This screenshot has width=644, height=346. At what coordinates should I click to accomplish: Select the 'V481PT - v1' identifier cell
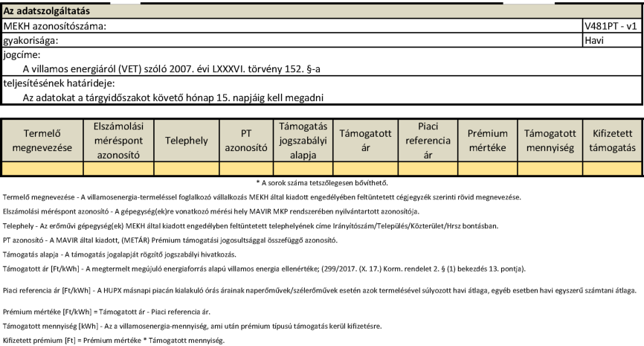(612, 26)
